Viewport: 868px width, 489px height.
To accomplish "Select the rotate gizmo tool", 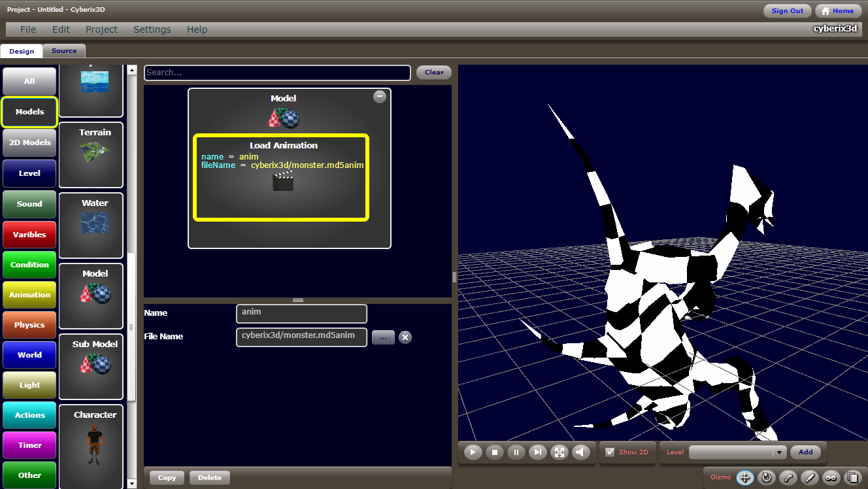I will pyautogui.click(x=767, y=477).
